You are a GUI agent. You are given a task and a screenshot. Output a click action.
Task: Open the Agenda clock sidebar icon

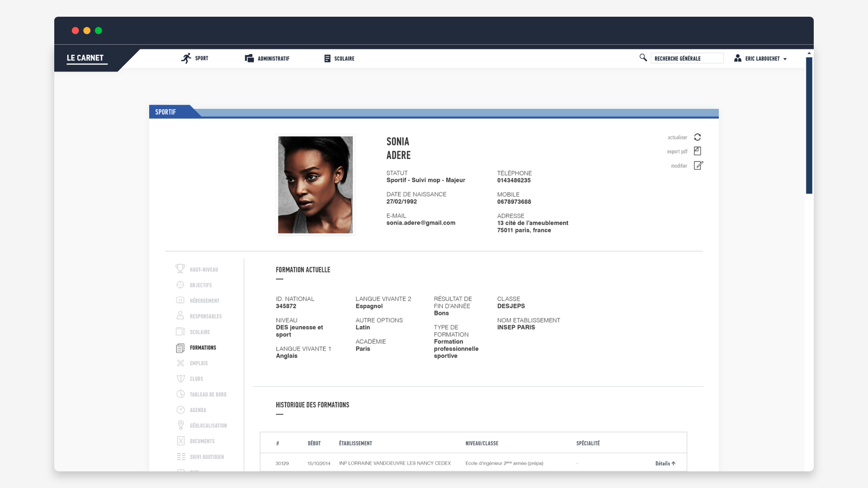[x=181, y=410]
